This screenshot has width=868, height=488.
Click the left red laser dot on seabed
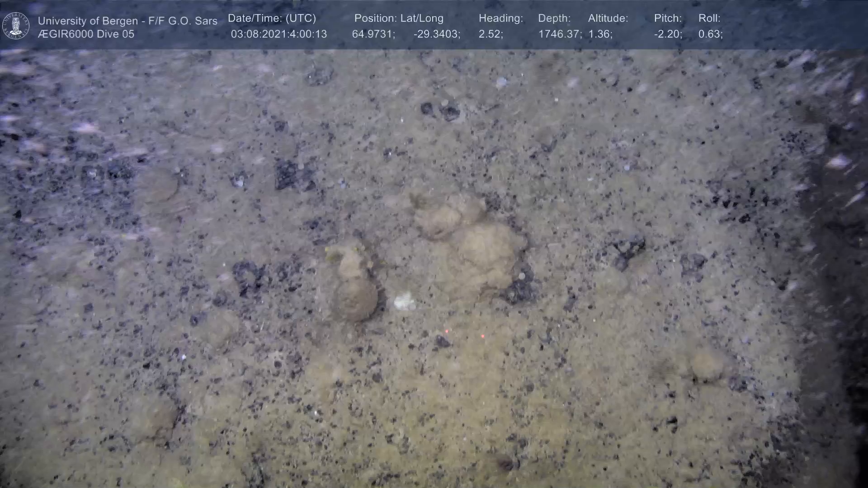pos(447,332)
